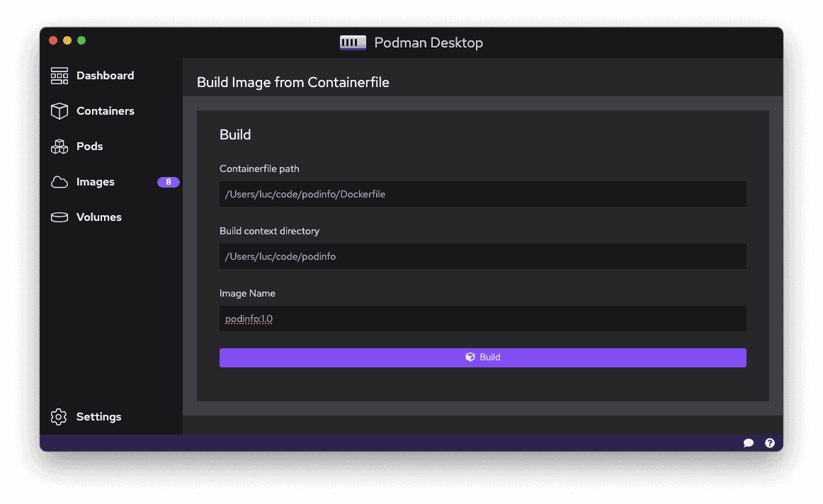Click the Pods stacked cubes icon
The height and width of the screenshot is (504, 823).
(x=59, y=147)
